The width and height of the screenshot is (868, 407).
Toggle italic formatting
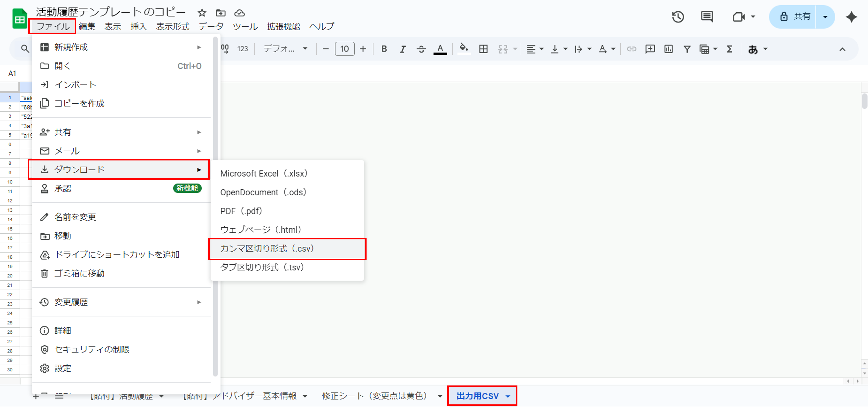pyautogui.click(x=402, y=49)
